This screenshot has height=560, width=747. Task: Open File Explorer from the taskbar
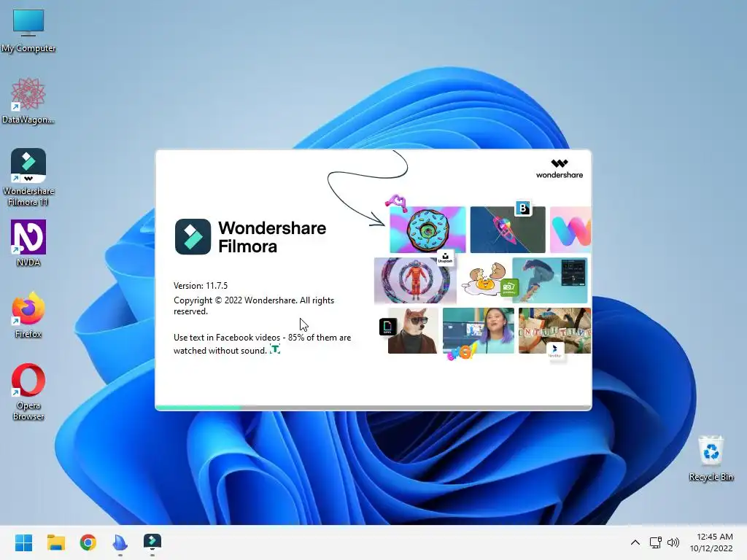point(55,542)
